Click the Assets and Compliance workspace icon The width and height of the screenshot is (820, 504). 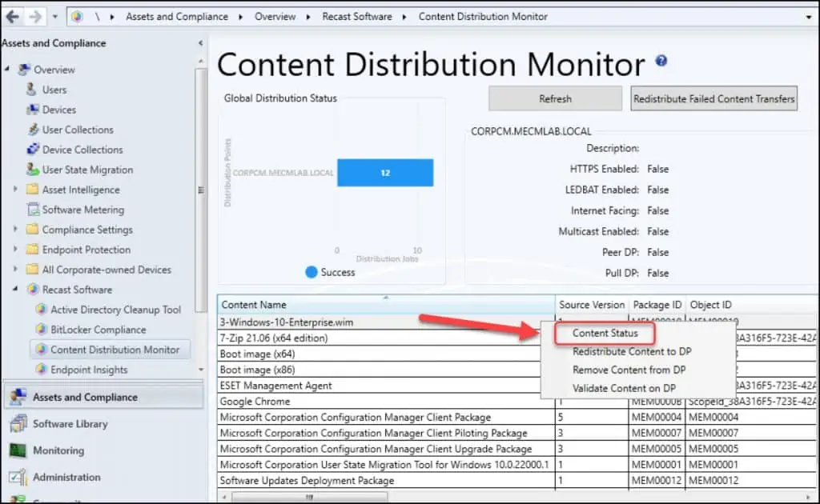(x=18, y=397)
